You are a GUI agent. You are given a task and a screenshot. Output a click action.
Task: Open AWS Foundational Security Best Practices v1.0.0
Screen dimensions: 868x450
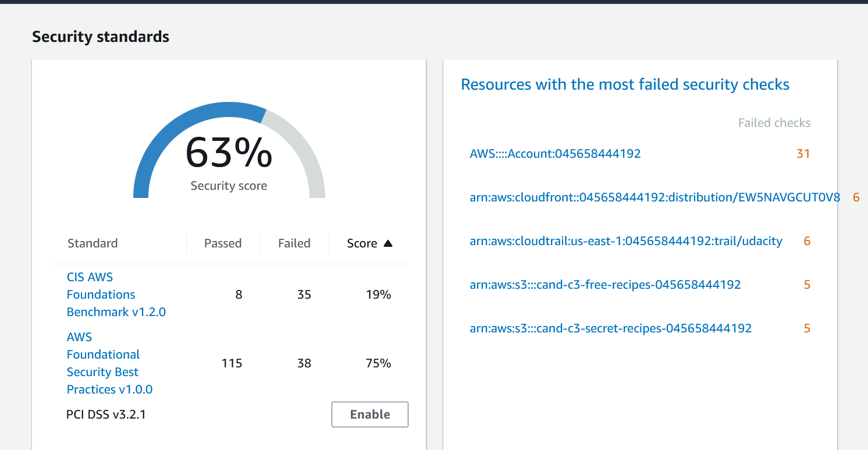(110, 363)
